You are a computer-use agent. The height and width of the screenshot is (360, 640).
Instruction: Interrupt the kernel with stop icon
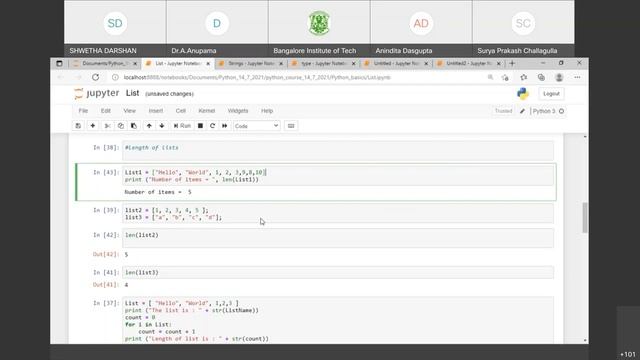(x=200, y=126)
